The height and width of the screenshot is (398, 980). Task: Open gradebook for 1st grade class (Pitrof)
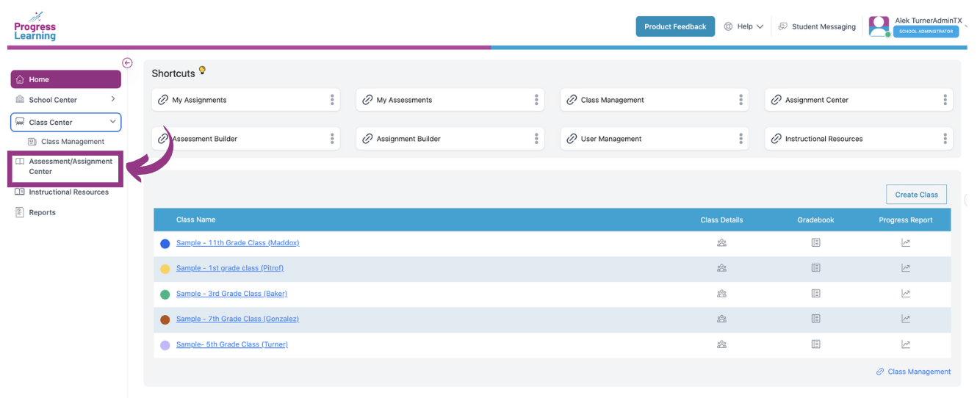point(815,268)
